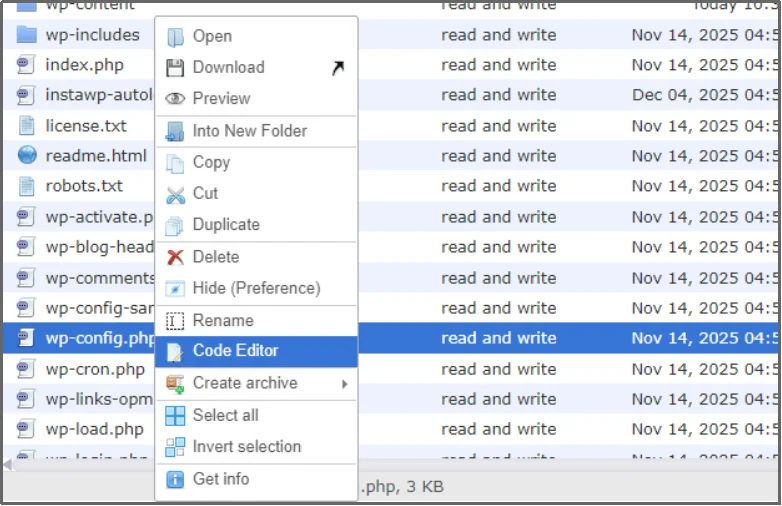The image size is (782, 506).
Task: Click the Hide (Preference) icon
Action: click(x=175, y=289)
